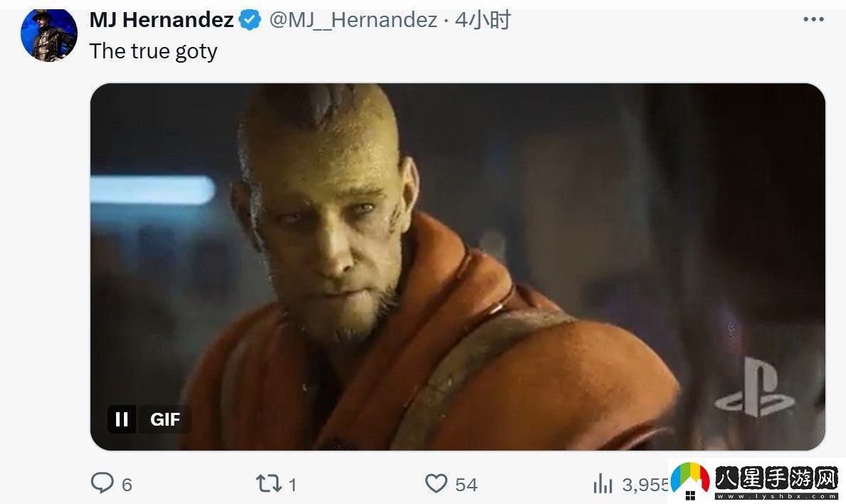The height and width of the screenshot is (504, 846).
Task: Click the reply speech bubble icon
Action: pyautogui.click(x=102, y=483)
